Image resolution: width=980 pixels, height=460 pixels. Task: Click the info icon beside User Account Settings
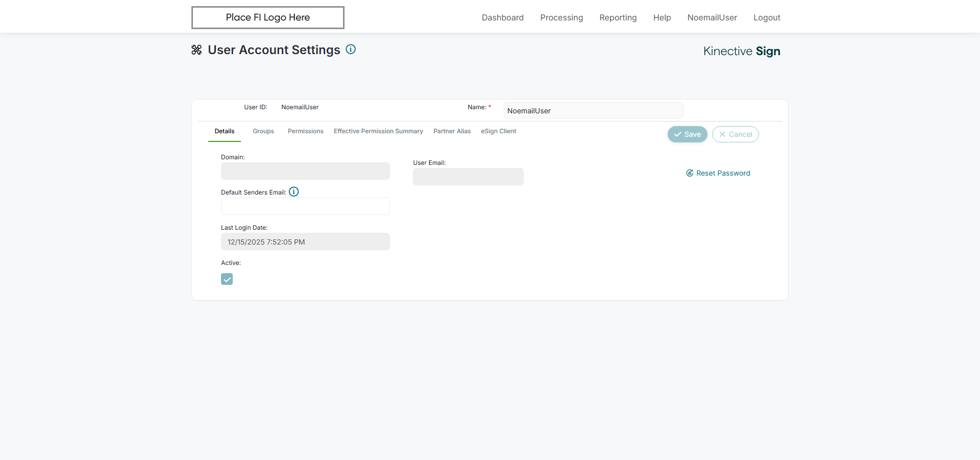[351, 50]
